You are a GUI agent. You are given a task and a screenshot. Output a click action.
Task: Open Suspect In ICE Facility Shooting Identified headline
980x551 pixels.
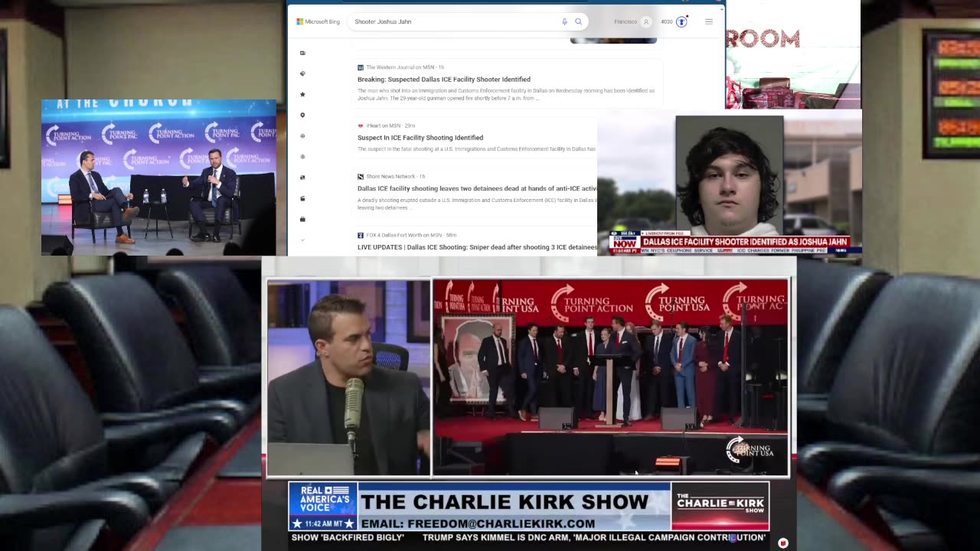pyautogui.click(x=420, y=138)
